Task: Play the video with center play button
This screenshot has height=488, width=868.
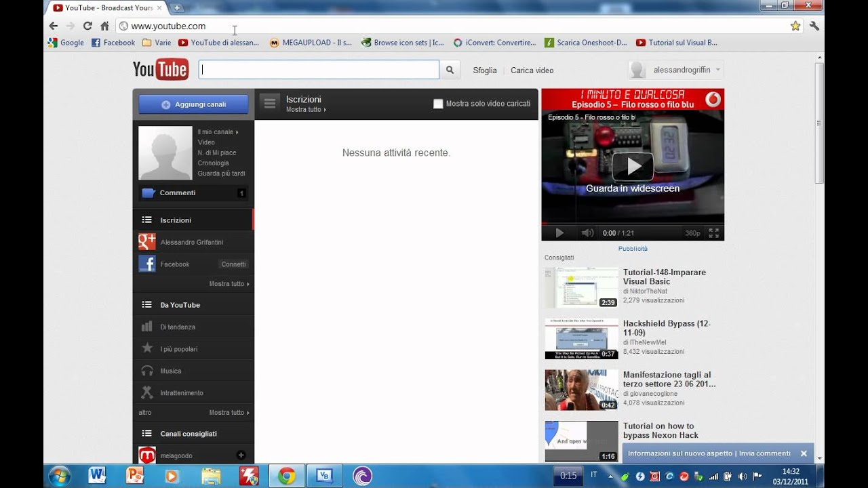Action: [633, 166]
